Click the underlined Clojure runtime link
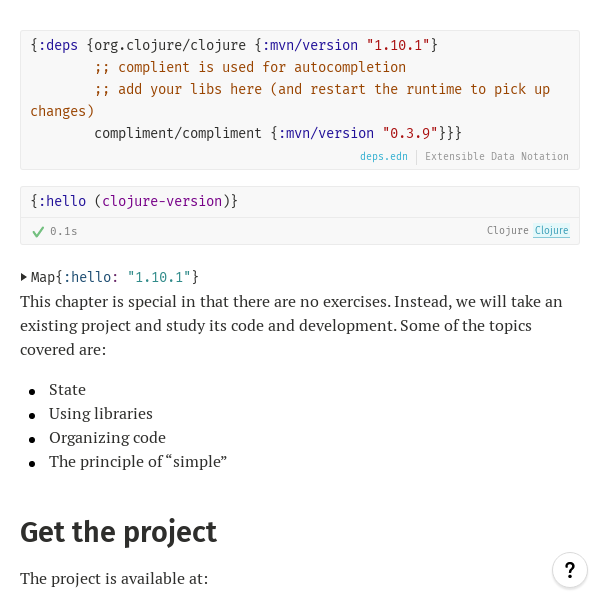The image size is (600, 600). [551, 231]
